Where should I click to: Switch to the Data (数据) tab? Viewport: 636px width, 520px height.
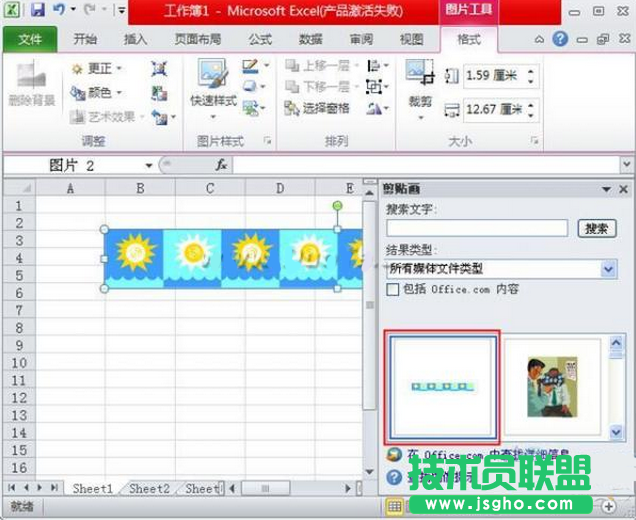pos(311,39)
